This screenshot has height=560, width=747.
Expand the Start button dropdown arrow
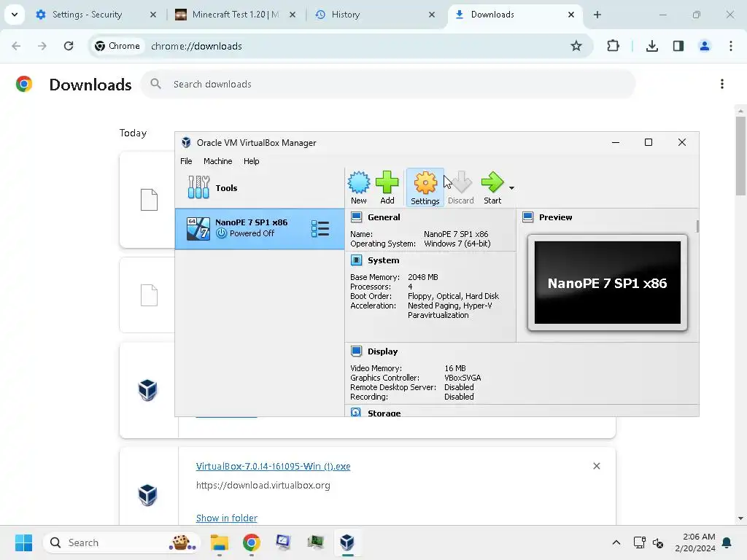511,188
